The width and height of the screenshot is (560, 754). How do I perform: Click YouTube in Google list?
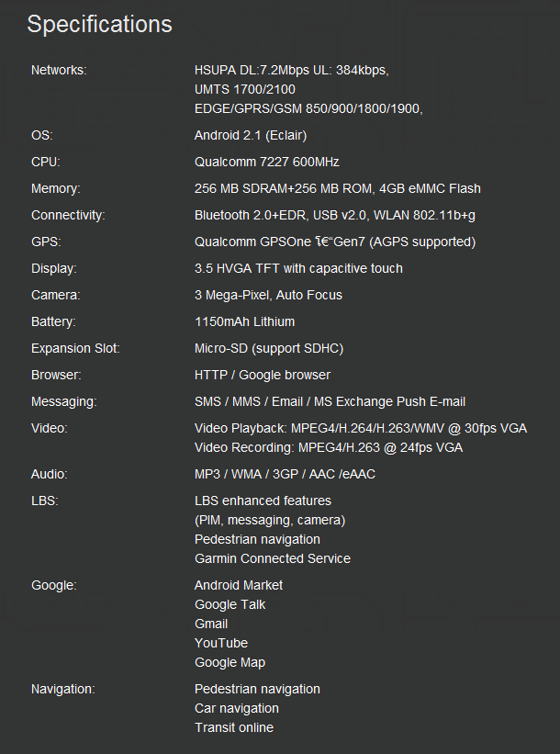pos(221,644)
